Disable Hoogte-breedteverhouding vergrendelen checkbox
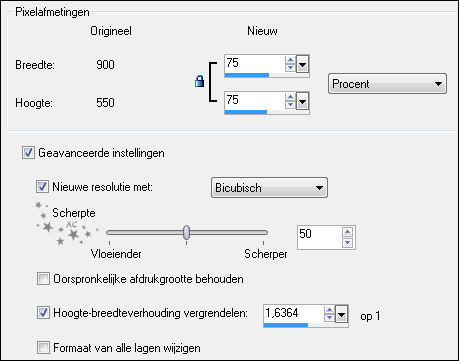 click(43, 313)
